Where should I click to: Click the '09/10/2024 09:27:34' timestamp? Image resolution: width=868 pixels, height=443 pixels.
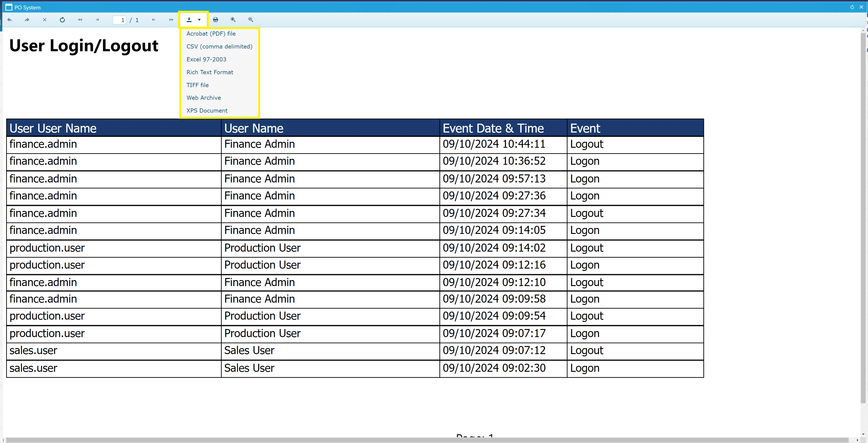tap(494, 213)
